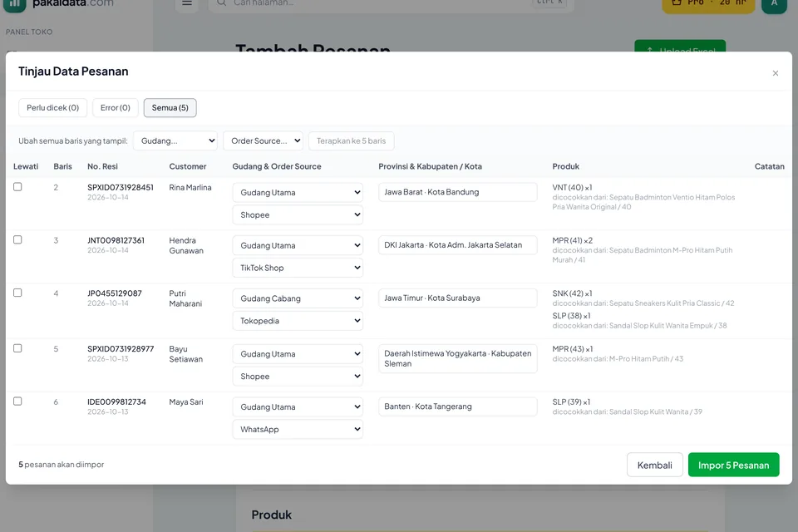Open Shopee source dropdown for Bayu Setiawan
This screenshot has width=798, height=532.
click(298, 377)
